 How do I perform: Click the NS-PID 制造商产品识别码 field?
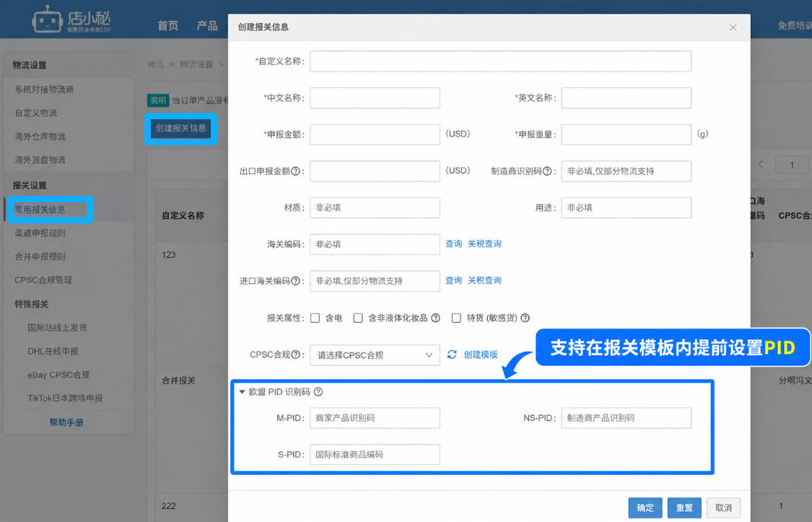[626, 418]
